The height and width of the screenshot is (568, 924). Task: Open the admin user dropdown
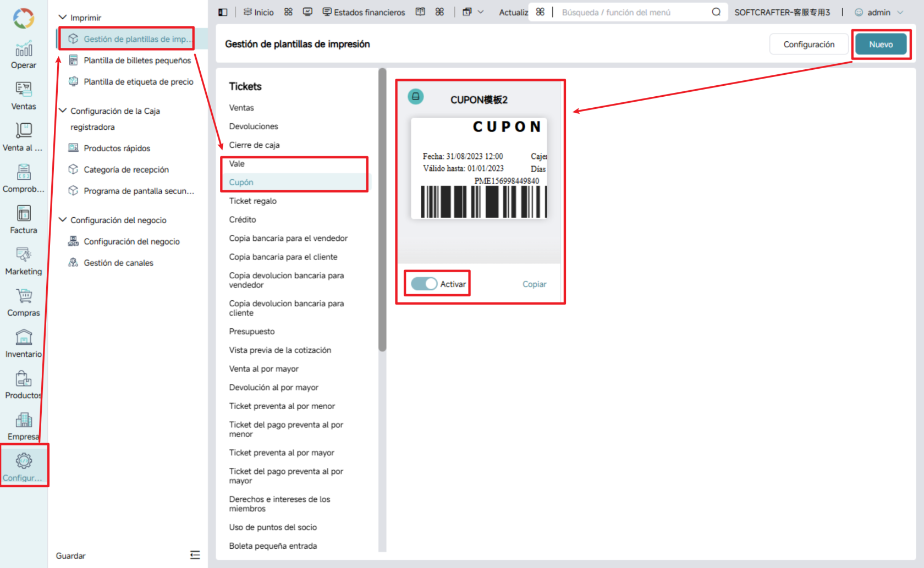tap(879, 12)
